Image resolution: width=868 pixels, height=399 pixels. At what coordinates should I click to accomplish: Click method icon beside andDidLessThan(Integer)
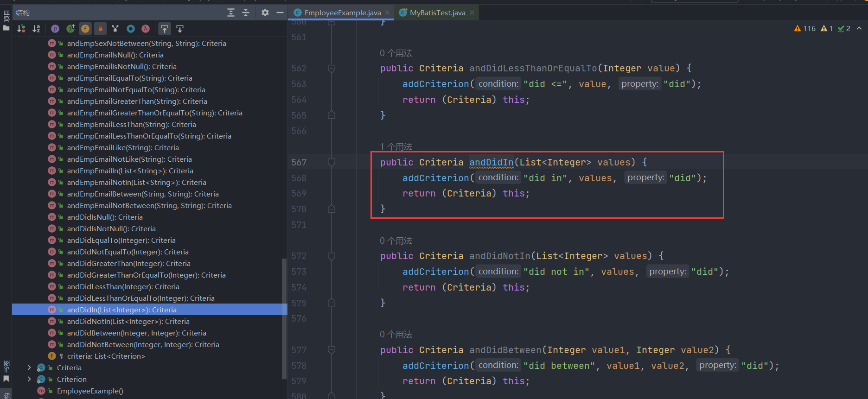point(52,286)
